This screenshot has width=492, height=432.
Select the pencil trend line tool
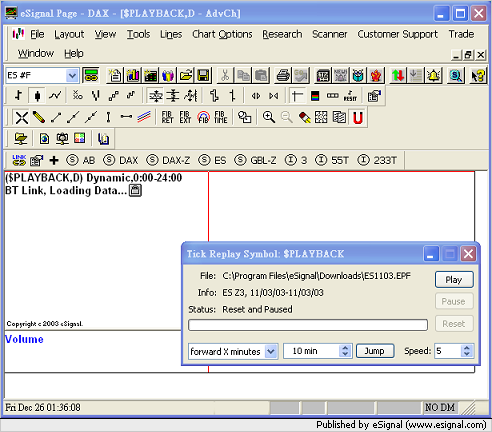point(39,117)
